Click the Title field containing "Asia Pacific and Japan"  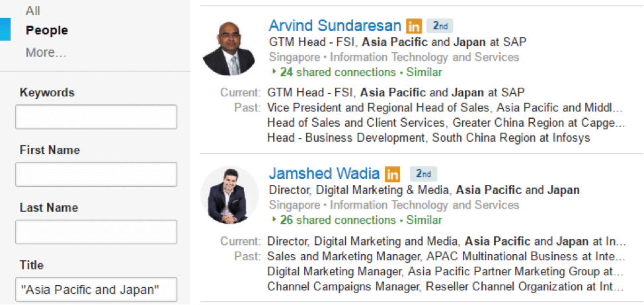pos(96,289)
